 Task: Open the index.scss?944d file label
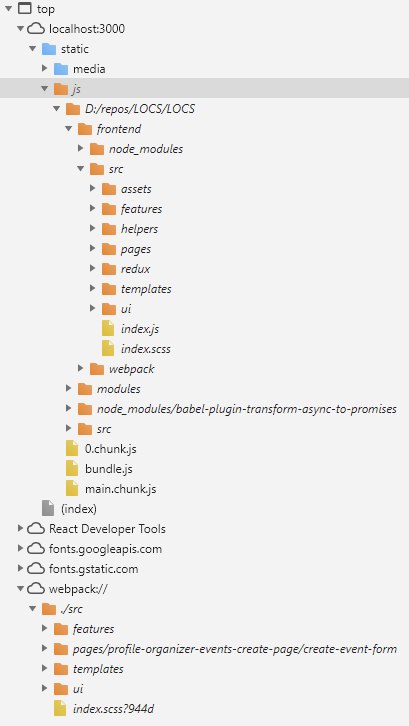[113, 708]
